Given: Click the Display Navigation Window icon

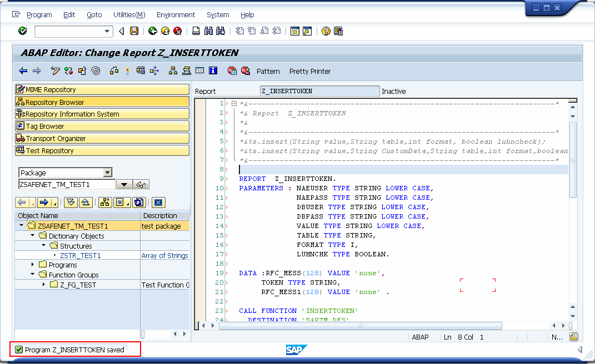Looking at the screenshot, I should (x=186, y=70).
